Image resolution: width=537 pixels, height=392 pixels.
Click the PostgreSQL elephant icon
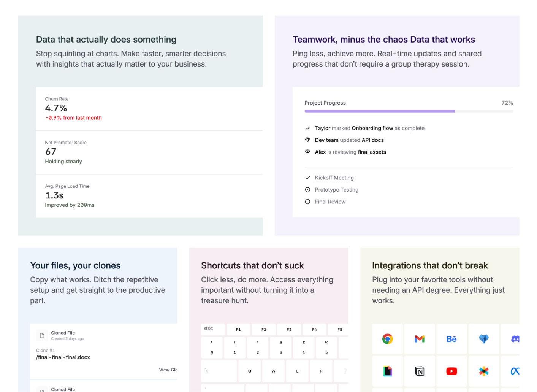pyautogui.click(x=483, y=339)
